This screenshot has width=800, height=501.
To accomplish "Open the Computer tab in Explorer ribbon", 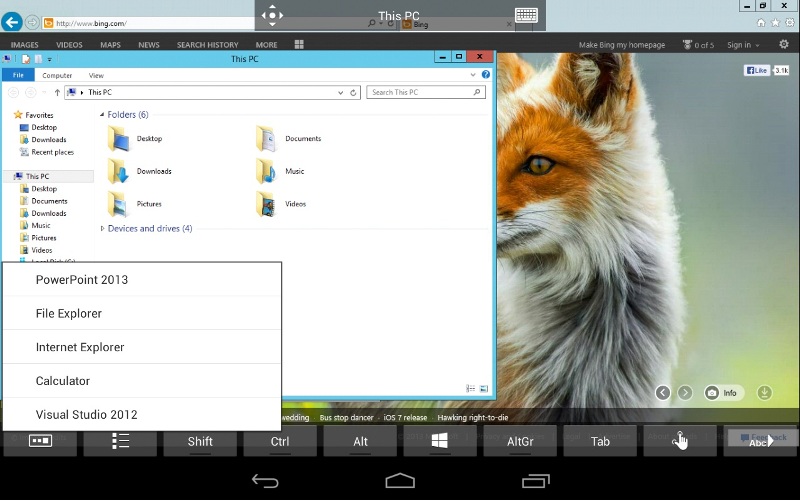I will [56, 75].
